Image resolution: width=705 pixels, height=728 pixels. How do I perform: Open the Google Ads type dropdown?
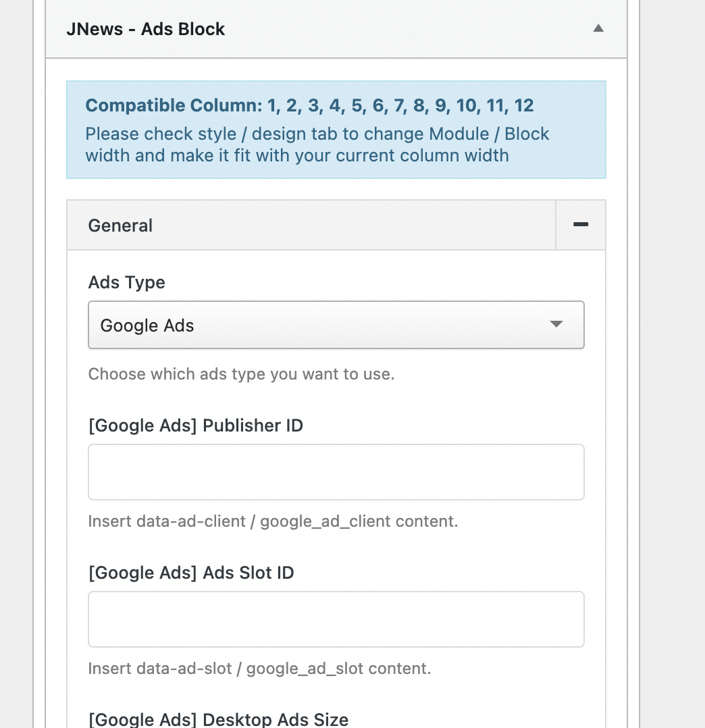point(336,325)
